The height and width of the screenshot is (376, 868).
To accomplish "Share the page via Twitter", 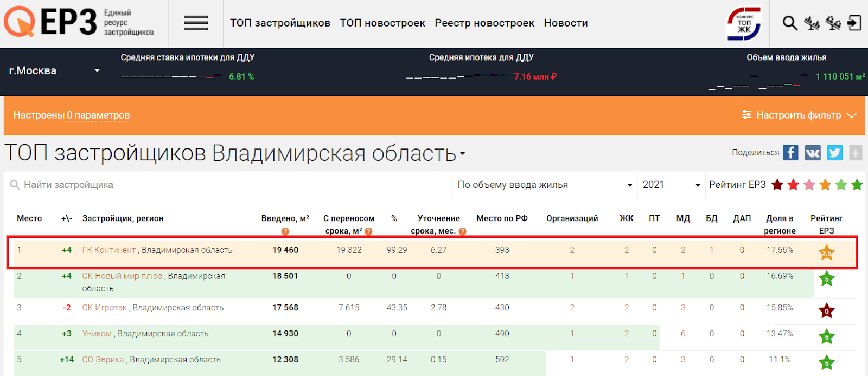I will [x=834, y=153].
